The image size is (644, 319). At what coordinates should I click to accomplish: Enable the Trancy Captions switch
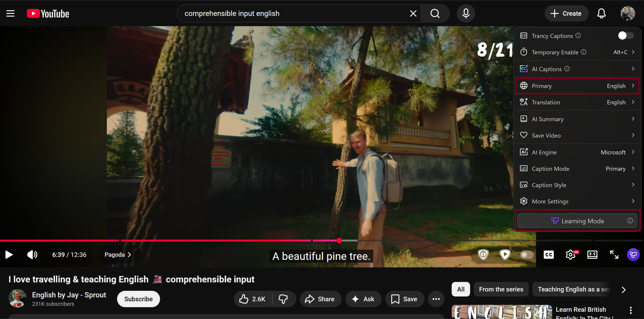(626, 35)
